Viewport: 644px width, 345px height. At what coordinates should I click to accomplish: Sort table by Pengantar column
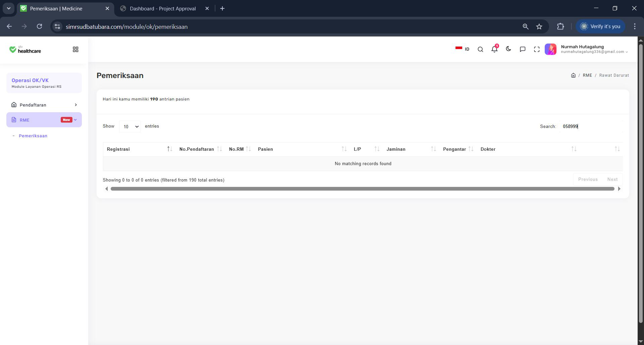tap(458, 149)
